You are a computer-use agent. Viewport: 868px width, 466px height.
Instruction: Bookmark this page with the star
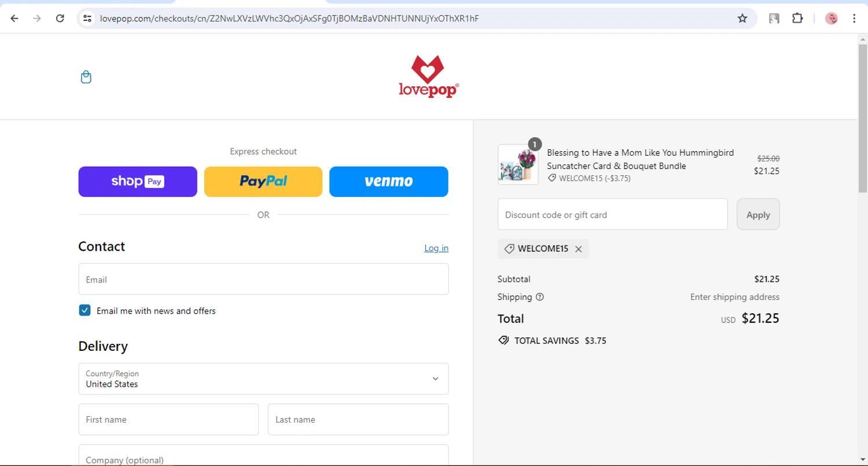tap(742, 19)
